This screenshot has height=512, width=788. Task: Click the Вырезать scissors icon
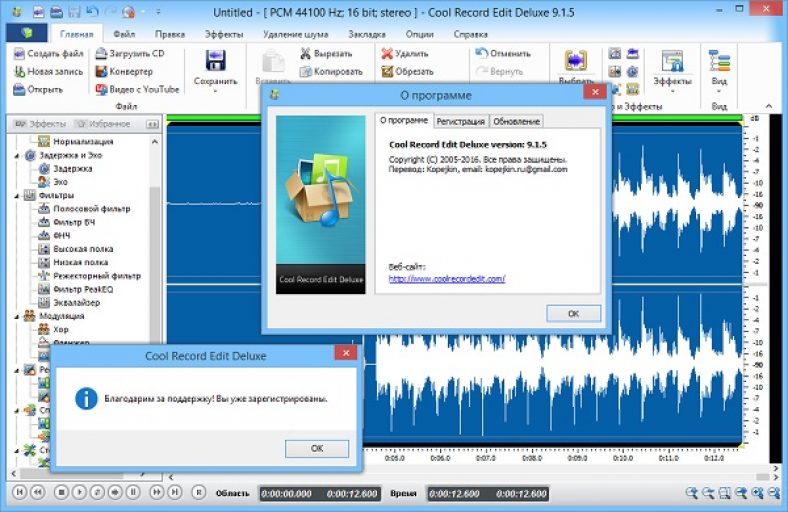306,54
